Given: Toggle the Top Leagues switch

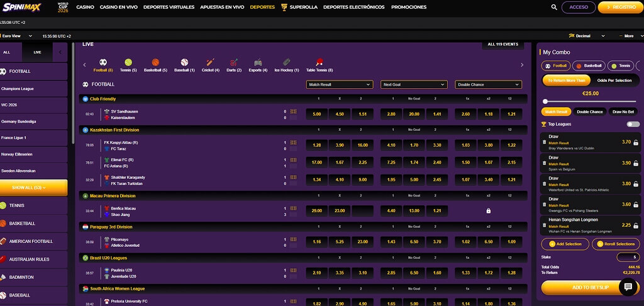Looking at the screenshot, I should (633, 124).
